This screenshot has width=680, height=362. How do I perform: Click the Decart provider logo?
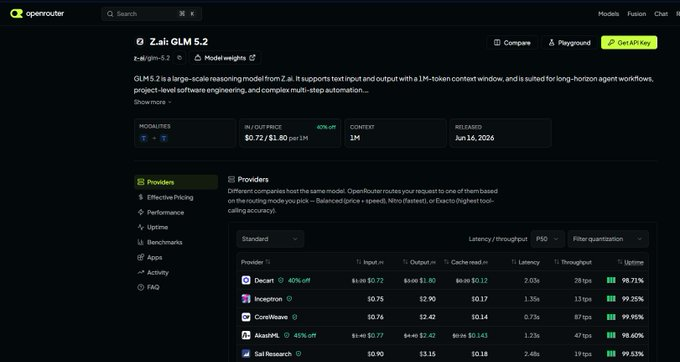pos(246,280)
